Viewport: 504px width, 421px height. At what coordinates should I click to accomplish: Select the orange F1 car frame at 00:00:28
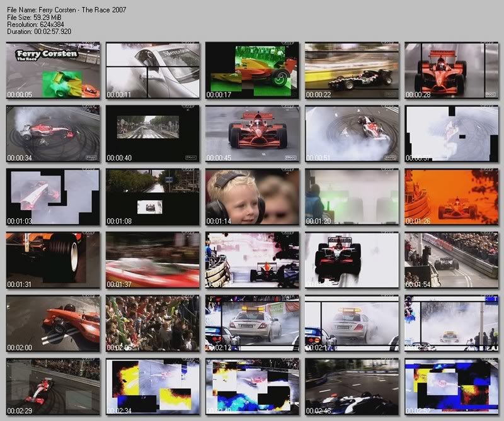tap(452, 70)
